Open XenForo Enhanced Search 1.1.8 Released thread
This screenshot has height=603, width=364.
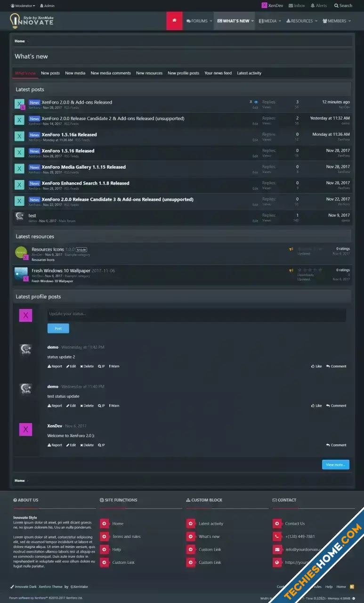tap(85, 183)
